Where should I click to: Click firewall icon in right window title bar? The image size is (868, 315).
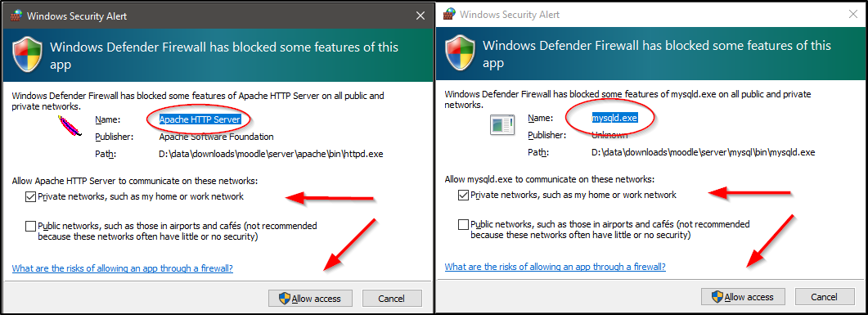click(x=449, y=13)
